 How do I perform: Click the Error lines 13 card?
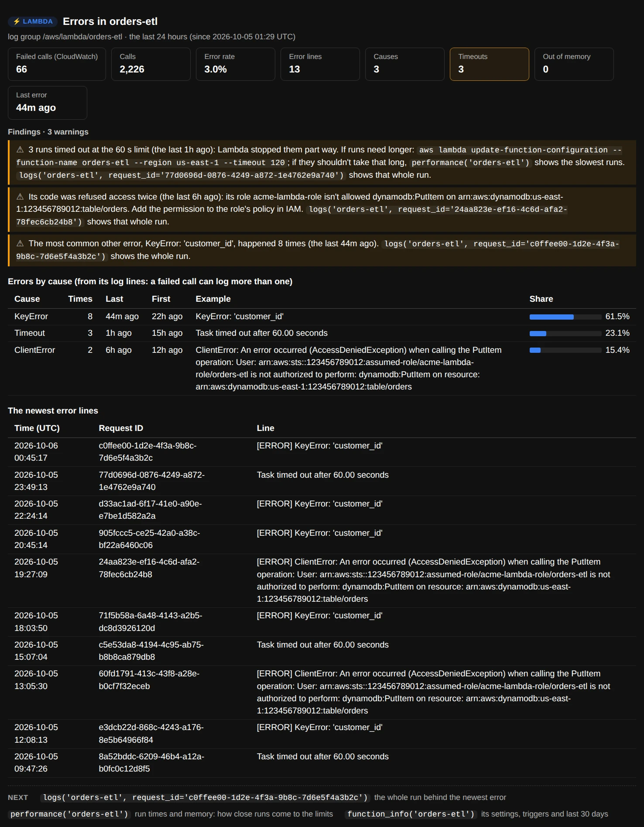pos(320,64)
